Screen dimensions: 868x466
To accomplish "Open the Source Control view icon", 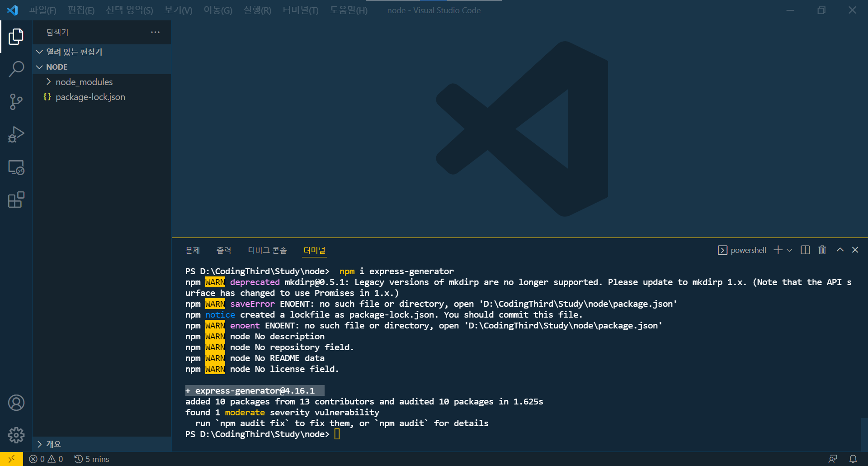I will [x=16, y=102].
